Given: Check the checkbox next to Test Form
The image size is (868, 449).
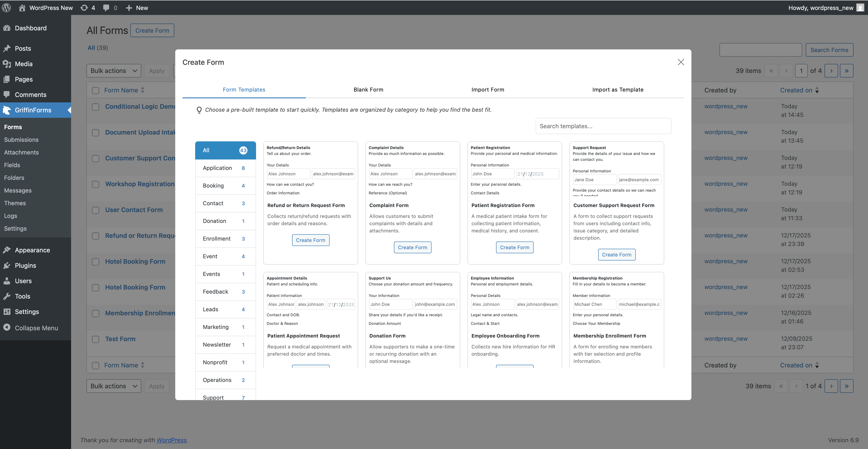Looking at the screenshot, I should point(95,339).
